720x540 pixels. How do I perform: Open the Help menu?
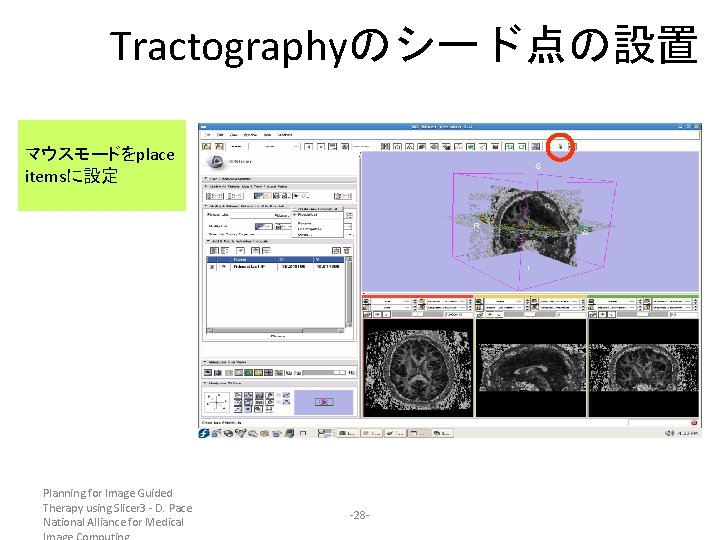pyautogui.click(x=267, y=135)
